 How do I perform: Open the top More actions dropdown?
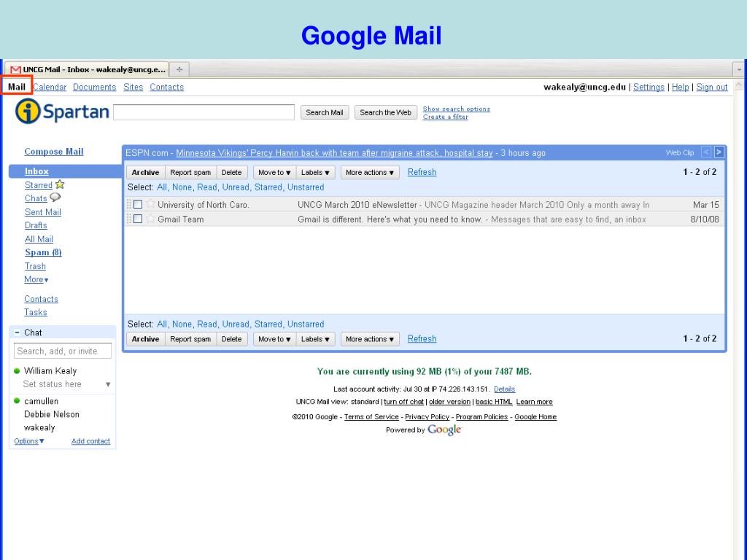[370, 172]
